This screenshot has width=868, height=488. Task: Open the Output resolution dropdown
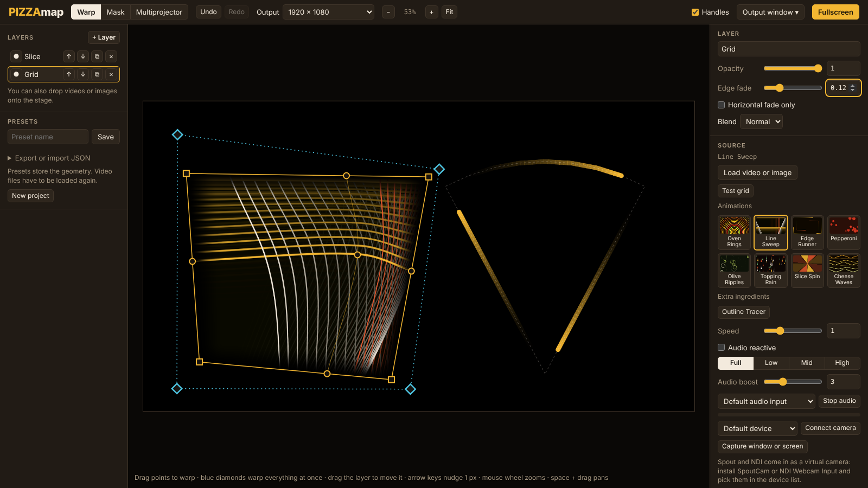click(x=328, y=12)
